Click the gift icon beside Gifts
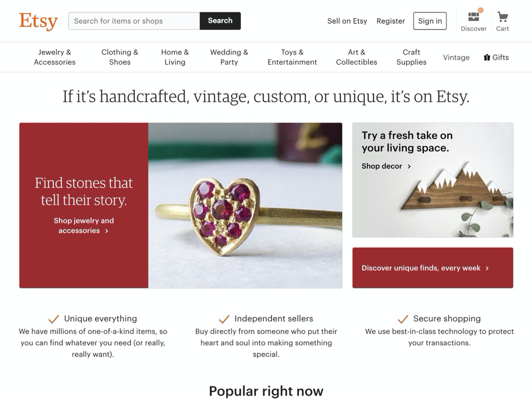532x399 pixels. click(487, 57)
